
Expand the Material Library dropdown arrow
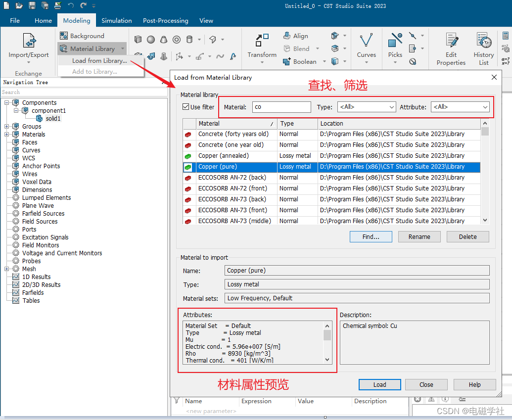tap(123, 48)
